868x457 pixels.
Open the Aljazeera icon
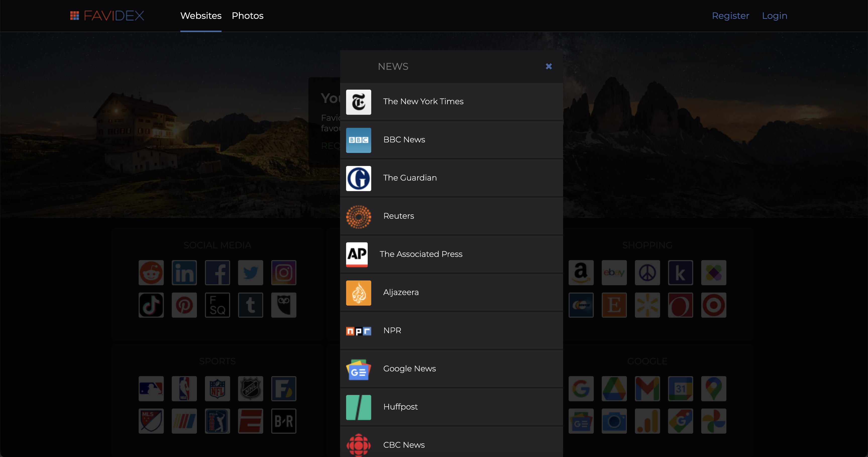click(x=358, y=293)
